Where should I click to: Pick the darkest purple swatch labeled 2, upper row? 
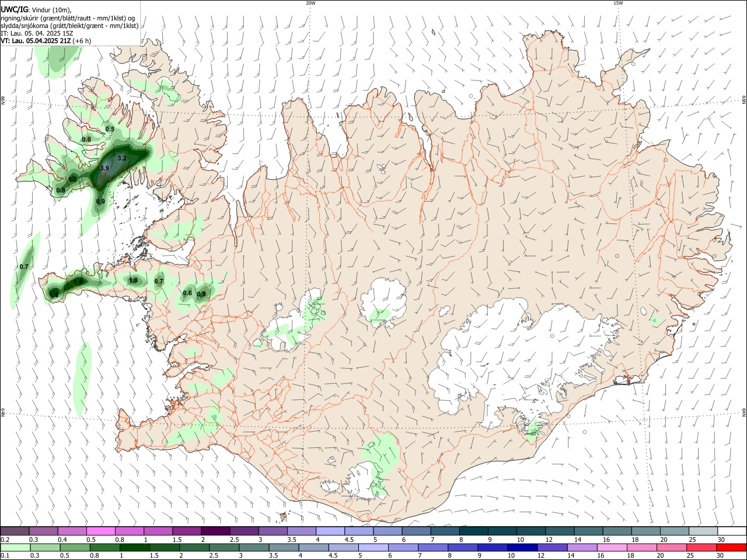pos(215,531)
